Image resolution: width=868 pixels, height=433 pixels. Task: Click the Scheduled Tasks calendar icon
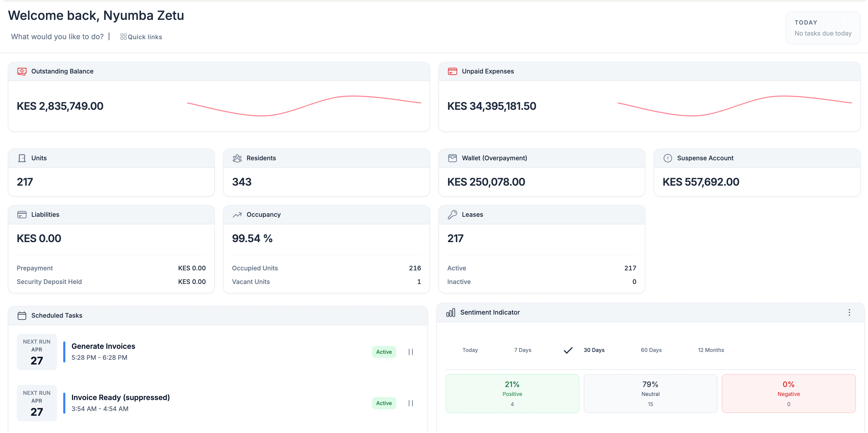[x=22, y=316]
